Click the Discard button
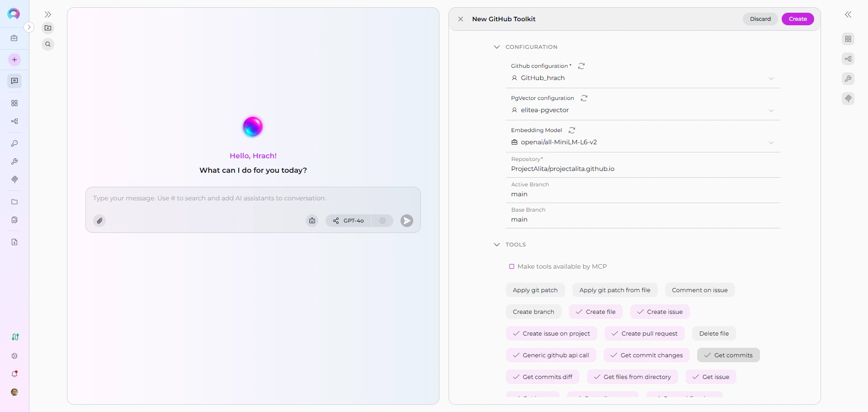This screenshot has width=868, height=412. pos(760,19)
